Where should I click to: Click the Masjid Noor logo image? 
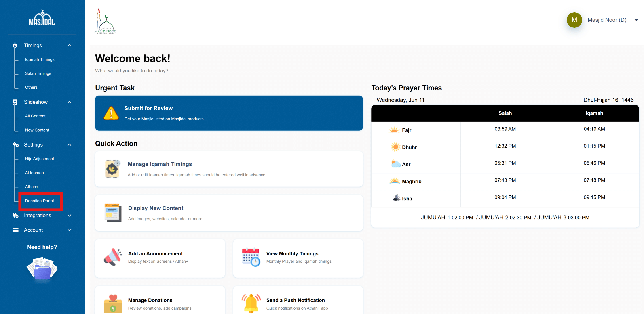pos(105,21)
